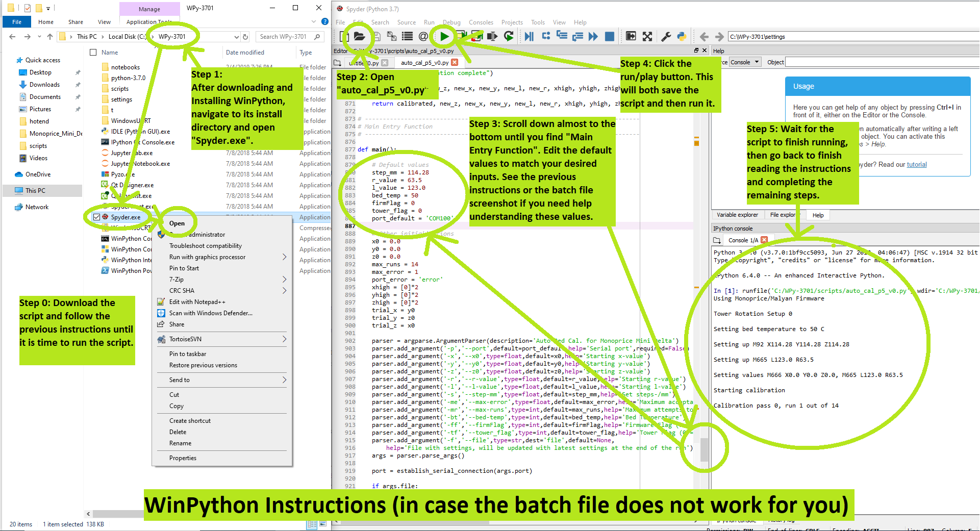Screen dimensions: 980x531
Task: Switch to the Variable explorer tab
Action: click(x=737, y=215)
